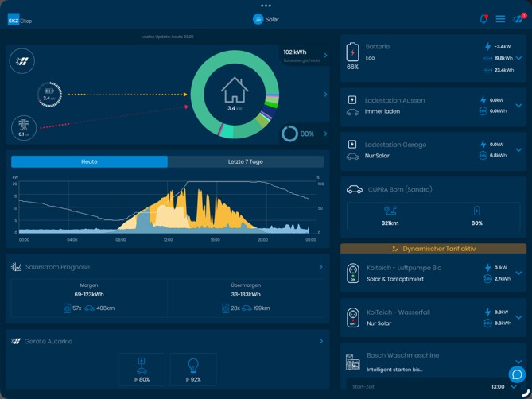532x399 pixels.
Task: Click the 90% autarky progress ring
Action: [x=289, y=134]
